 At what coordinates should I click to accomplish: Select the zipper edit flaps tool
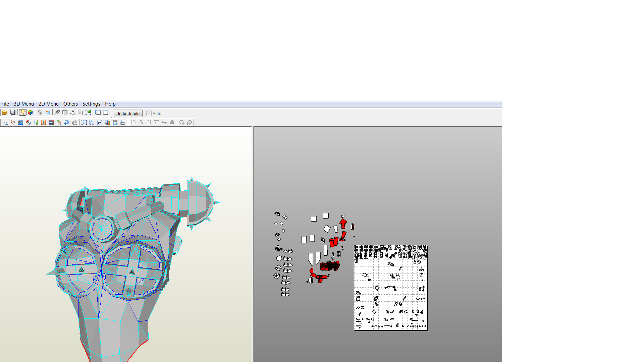tap(20, 123)
